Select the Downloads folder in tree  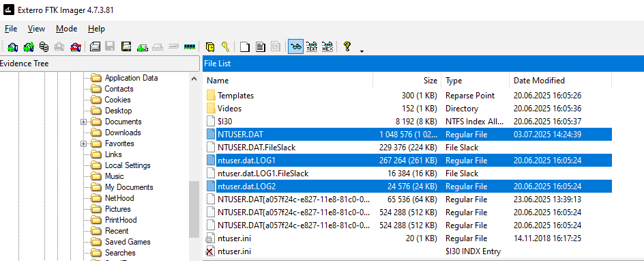tap(122, 133)
